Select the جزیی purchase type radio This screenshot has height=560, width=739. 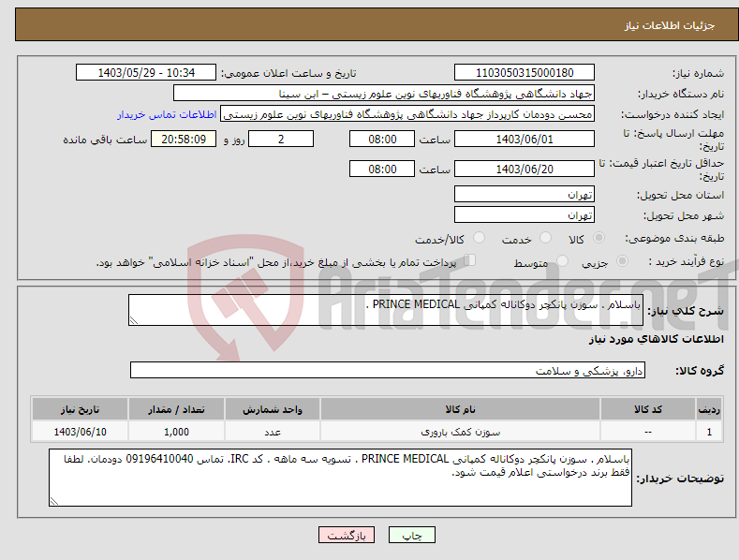coord(622,260)
